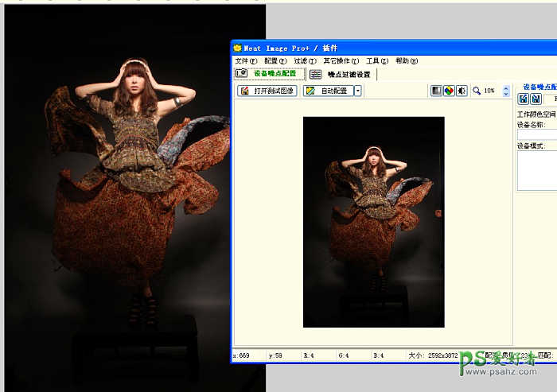The height and width of the screenshot is (392, 557).
Task: Click the RGB color channels icon
Action: (449, 91)
